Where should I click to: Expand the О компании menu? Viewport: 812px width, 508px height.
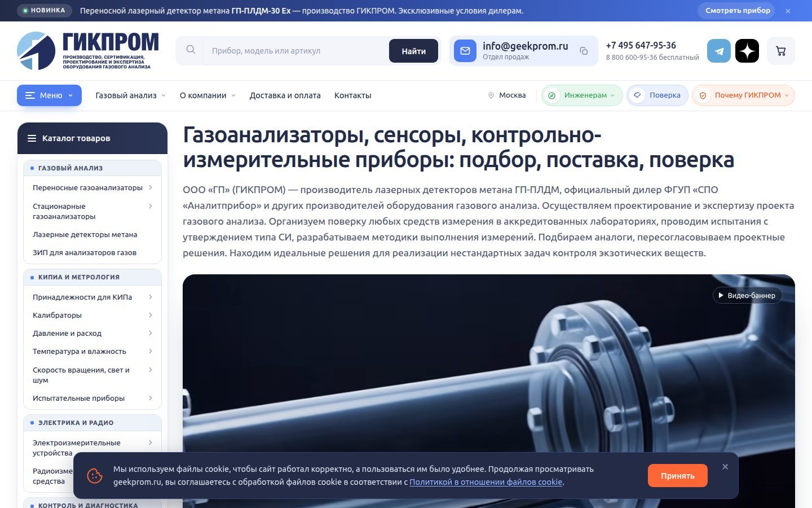point(208,95)
